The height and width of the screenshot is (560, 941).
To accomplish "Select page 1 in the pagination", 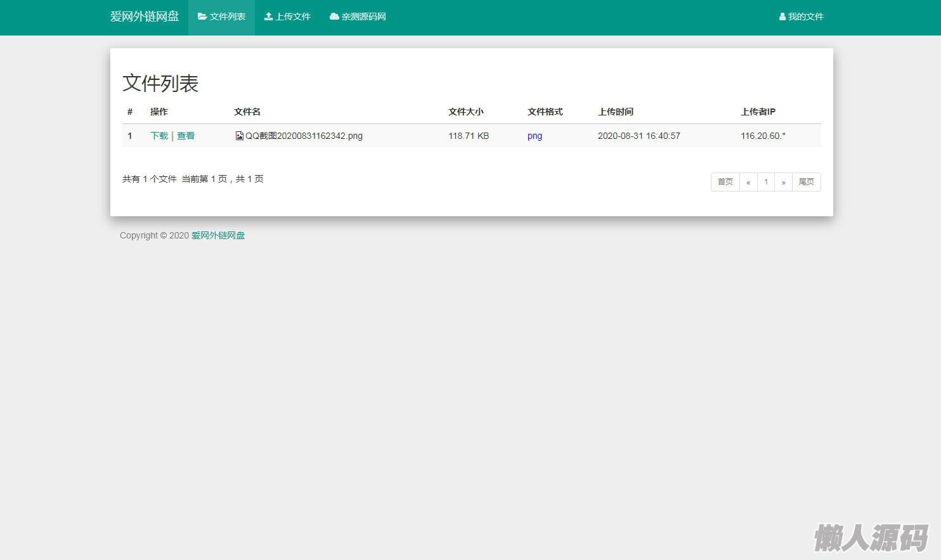I will coord(766,182).
